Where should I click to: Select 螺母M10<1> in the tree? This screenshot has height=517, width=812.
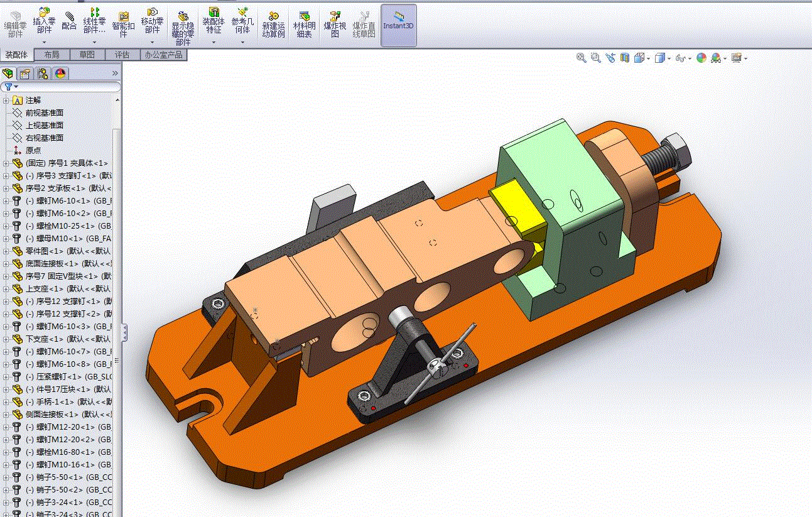point(68,238)
